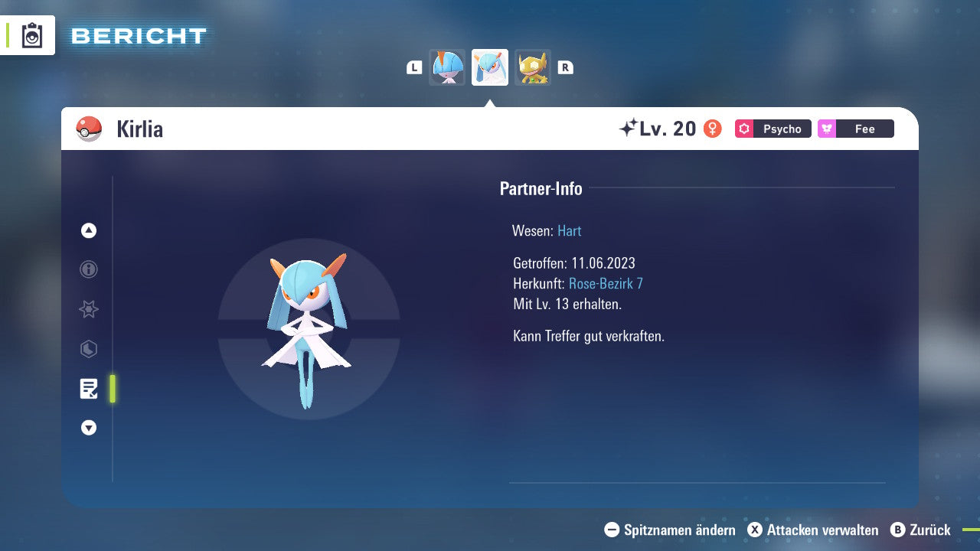Select the star ribbon icon in the sidebar
This screenshot has height=551, width=980.
(x=88, y=309)
